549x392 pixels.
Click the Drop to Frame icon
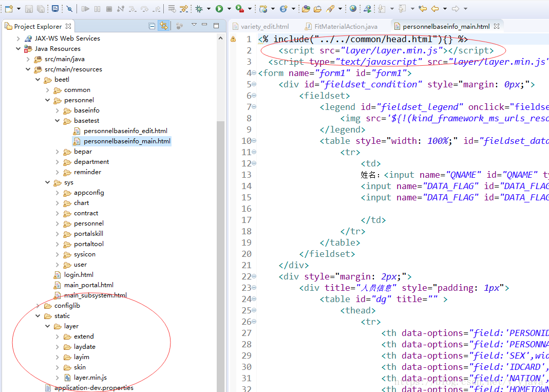click(x=171, y=8)
